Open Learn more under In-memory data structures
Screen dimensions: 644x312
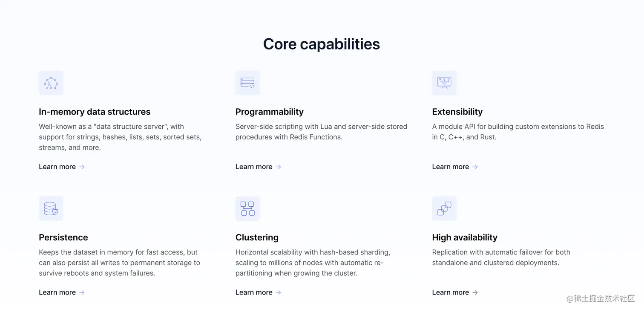pos(57,167)
